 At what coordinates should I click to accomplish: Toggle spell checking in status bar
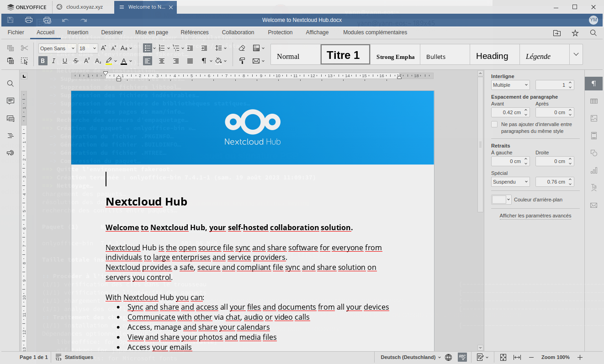(x=462, y=357)
